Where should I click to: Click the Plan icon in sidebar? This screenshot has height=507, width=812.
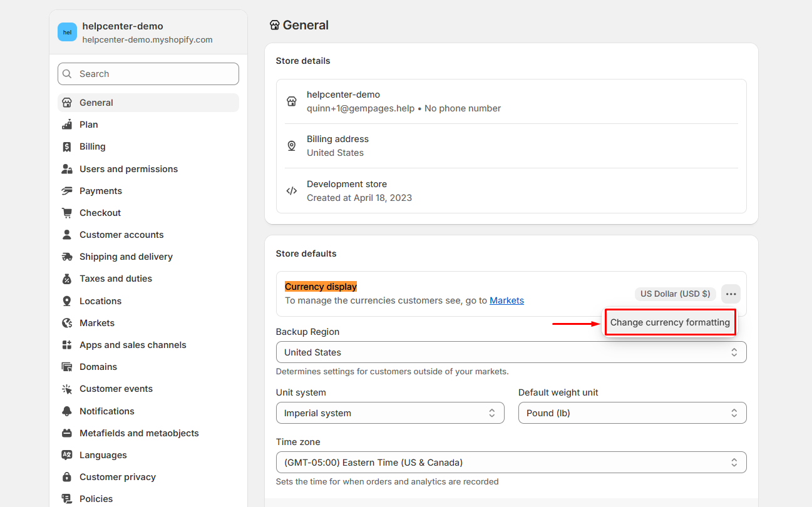tap(67, 125)
